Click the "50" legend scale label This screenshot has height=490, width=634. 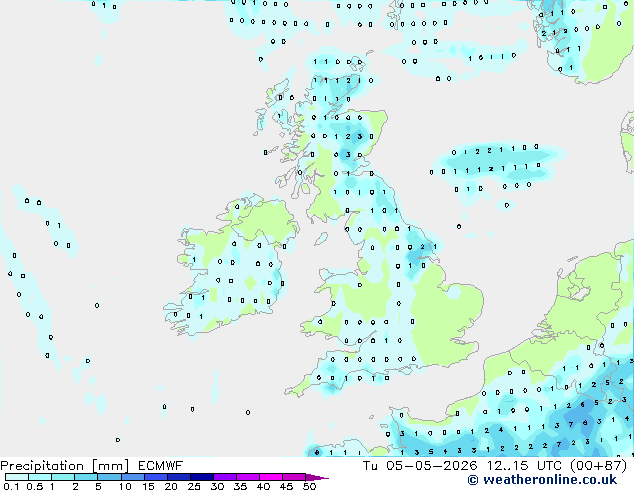tap(309, 486)
